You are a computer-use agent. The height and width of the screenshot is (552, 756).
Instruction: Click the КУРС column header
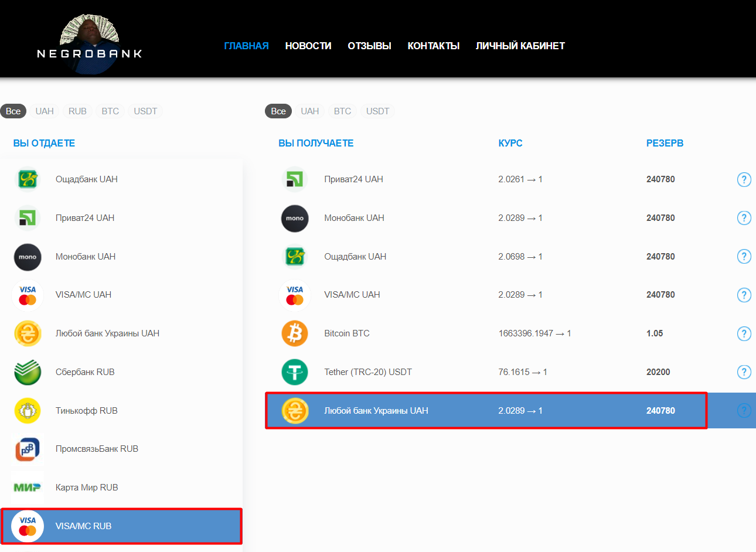[510, 143]
